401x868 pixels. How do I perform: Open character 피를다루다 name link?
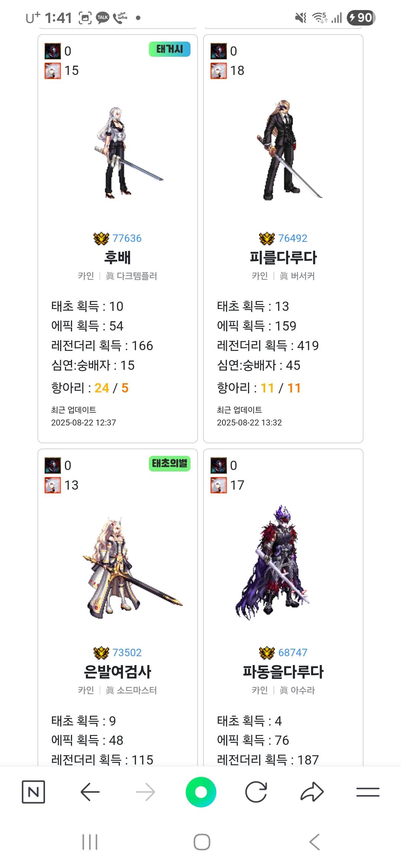point(283,257)
